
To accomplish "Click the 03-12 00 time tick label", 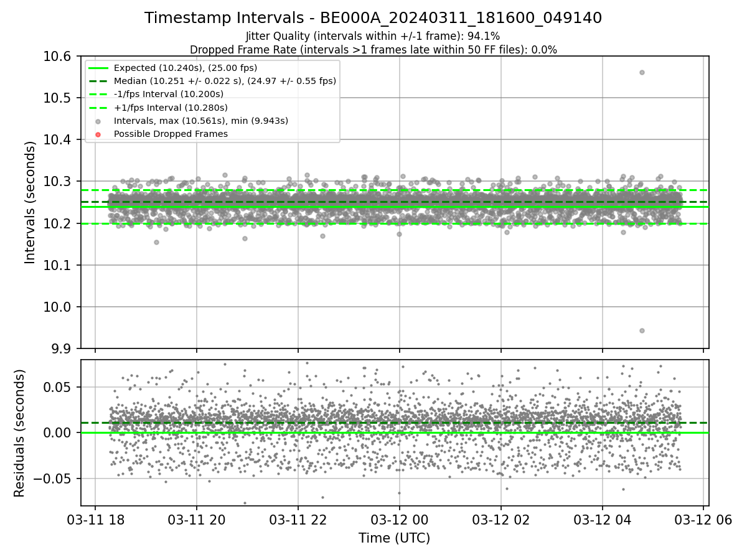I will click(x=400, y=520).
